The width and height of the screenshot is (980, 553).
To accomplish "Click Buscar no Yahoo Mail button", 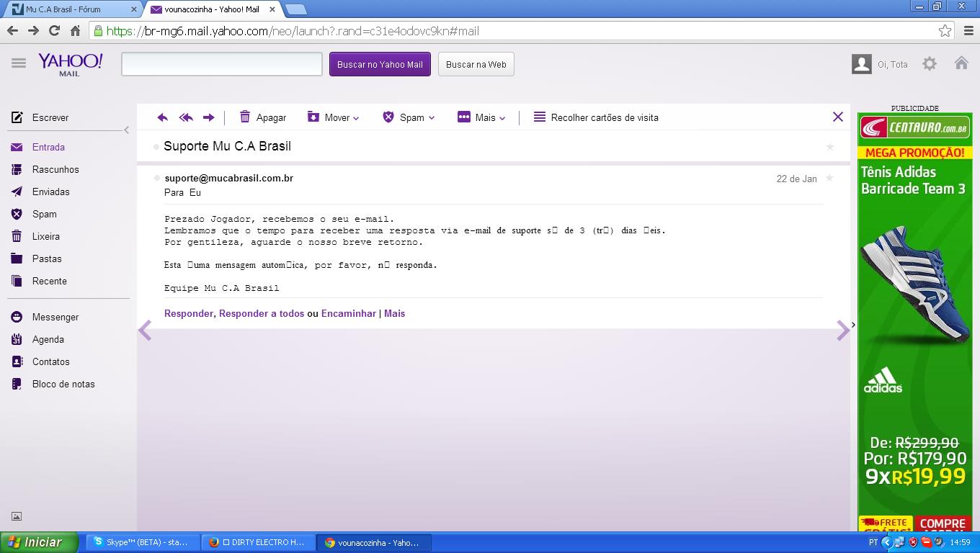I will 380,64.
